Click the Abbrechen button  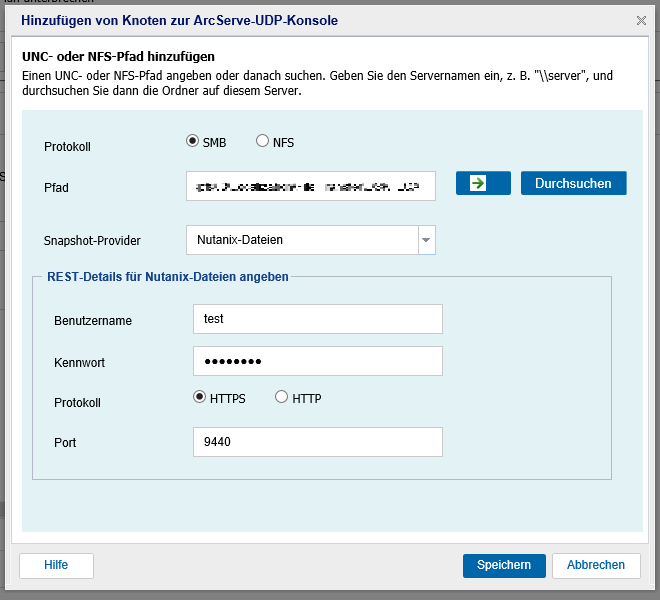tap(596, 565)
